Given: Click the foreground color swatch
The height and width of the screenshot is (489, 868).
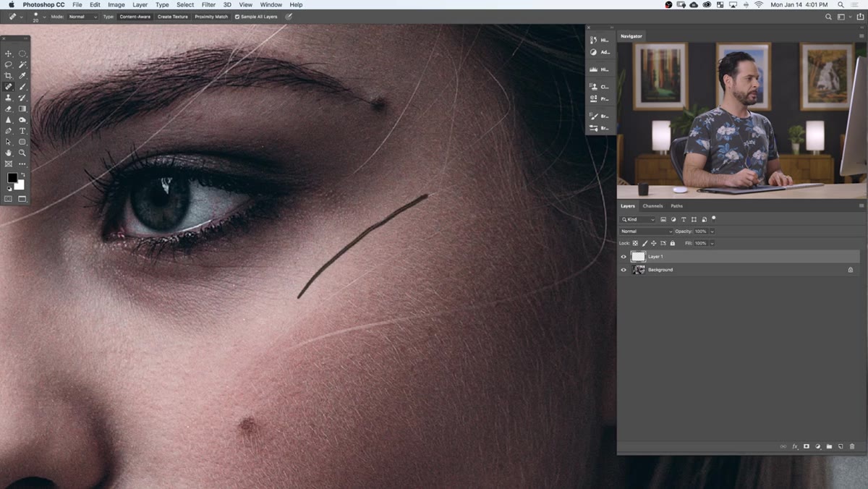Looking at the screenshot, I should tap(12, 178).
